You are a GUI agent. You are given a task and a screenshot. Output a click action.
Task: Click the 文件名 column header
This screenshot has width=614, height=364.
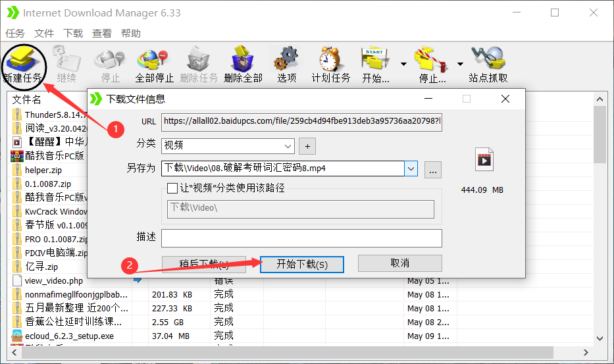pos(26,99)
